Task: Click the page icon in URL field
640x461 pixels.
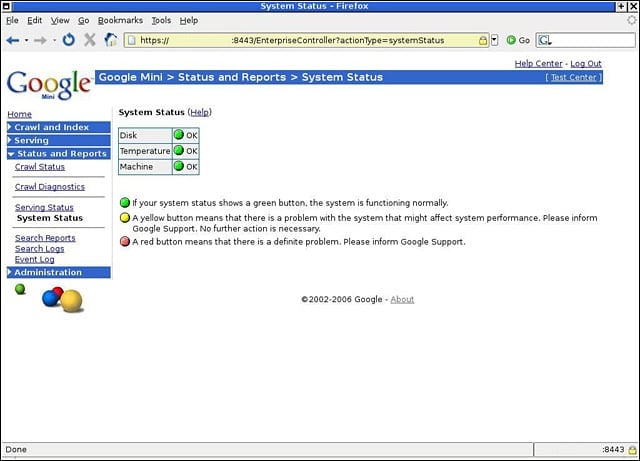Action: coord(131,40)
